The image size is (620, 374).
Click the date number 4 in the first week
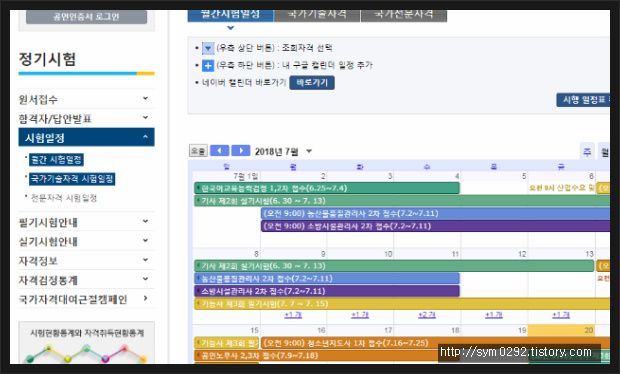coord(457,176)
